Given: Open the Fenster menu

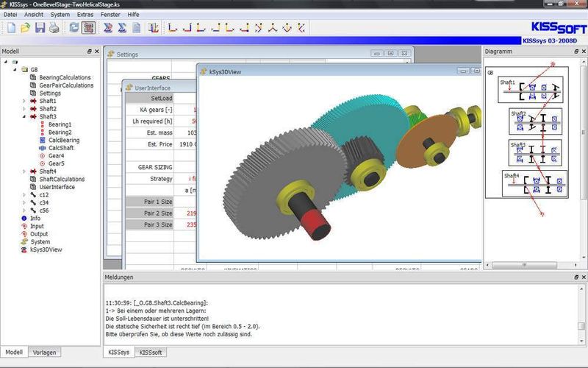Looking at the screenshot, I should [x=110, y=15].
